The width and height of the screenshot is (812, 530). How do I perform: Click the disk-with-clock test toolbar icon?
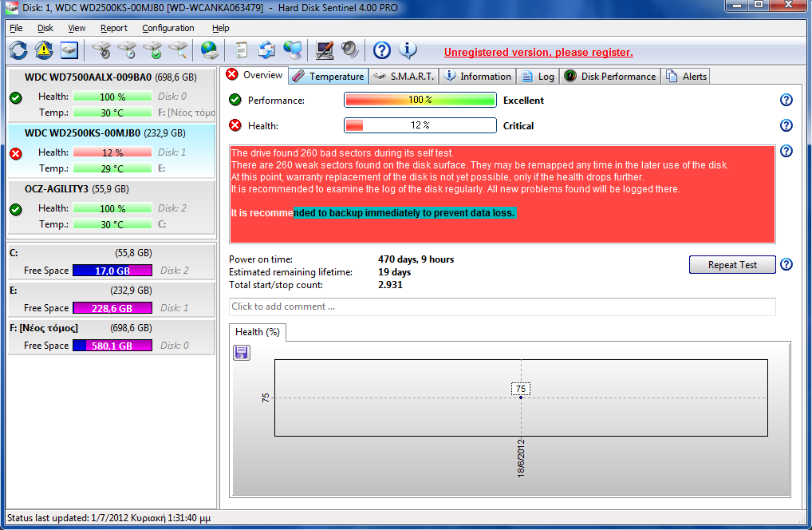(x=128, y=50)
